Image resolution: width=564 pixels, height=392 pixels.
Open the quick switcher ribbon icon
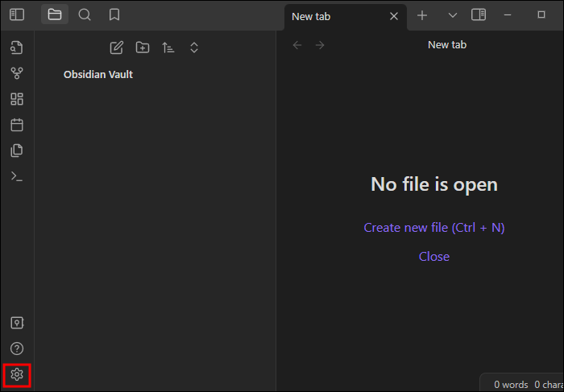pyautogui.click(x=17, y=47)
